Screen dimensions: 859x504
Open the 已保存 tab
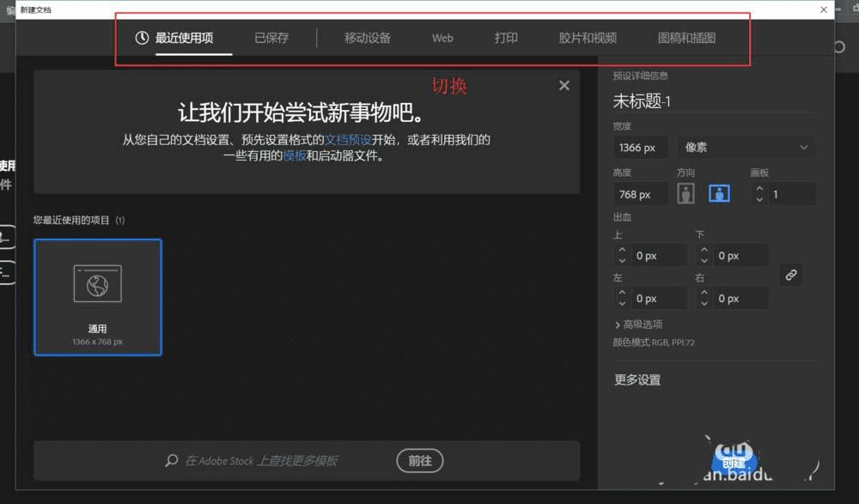[x=271, y=38]
